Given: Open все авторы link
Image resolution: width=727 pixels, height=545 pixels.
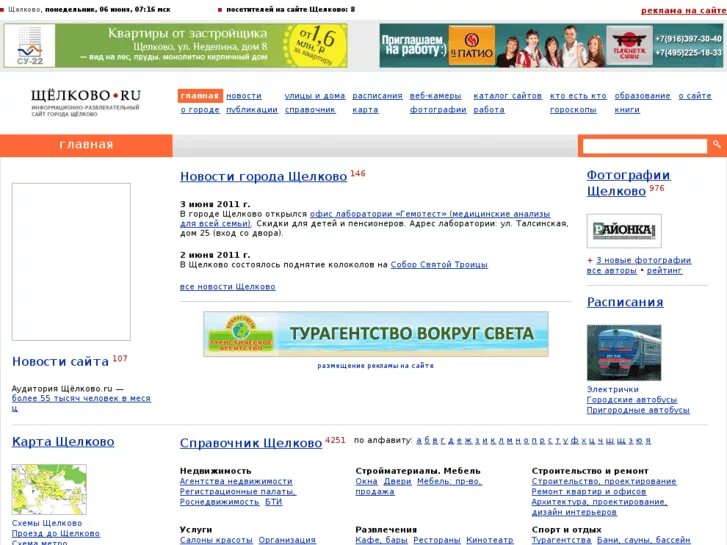Looking at the screenshot, I should [612, 270].
